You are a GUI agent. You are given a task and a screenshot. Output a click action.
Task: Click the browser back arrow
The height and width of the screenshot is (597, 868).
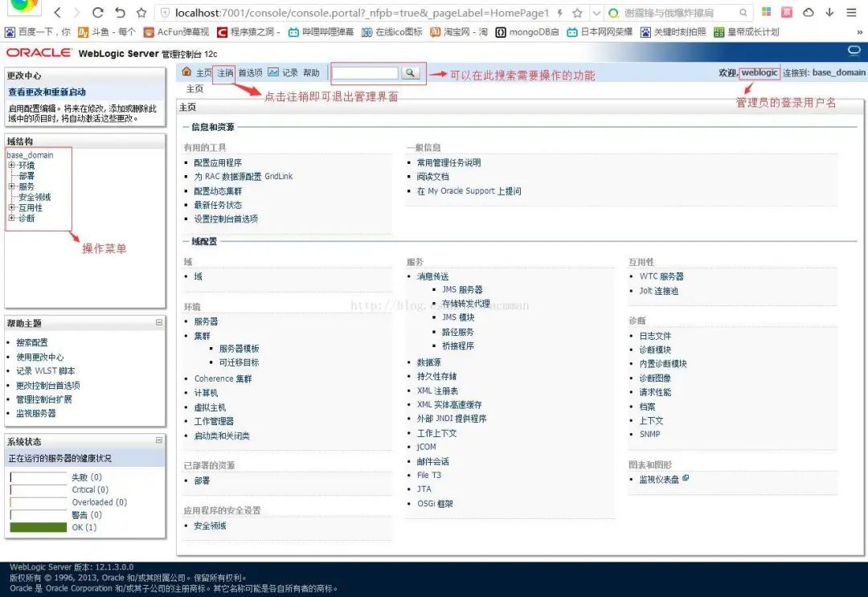pos(58,12)
